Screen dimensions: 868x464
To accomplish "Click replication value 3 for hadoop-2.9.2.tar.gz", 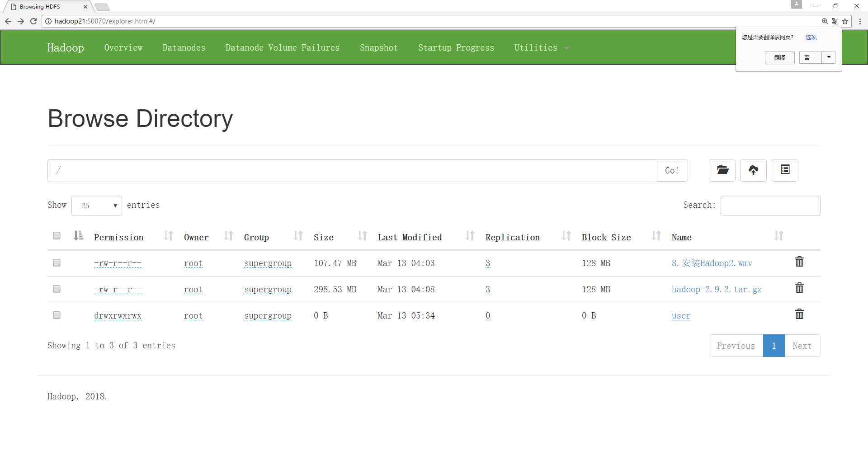I will (488, 290).
